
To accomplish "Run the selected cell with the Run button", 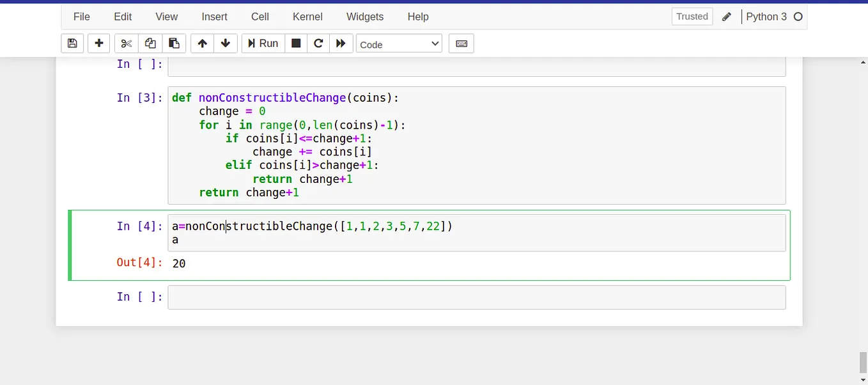I will pos(262,43).
